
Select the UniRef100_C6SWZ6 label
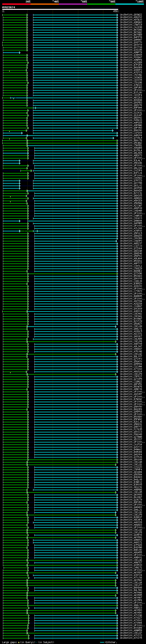[131, 77]
